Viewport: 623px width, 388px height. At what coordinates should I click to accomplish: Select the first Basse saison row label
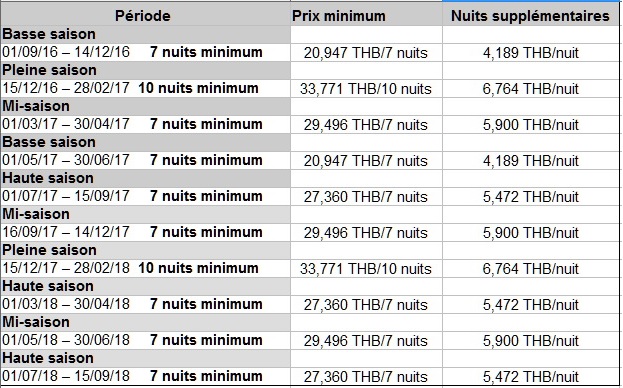pos(49,34)
